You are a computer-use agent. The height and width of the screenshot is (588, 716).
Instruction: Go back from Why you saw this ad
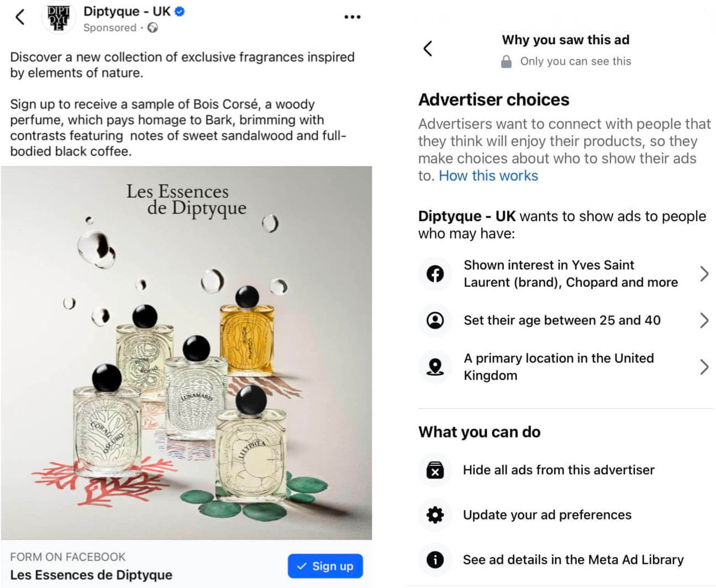point(428,49)
